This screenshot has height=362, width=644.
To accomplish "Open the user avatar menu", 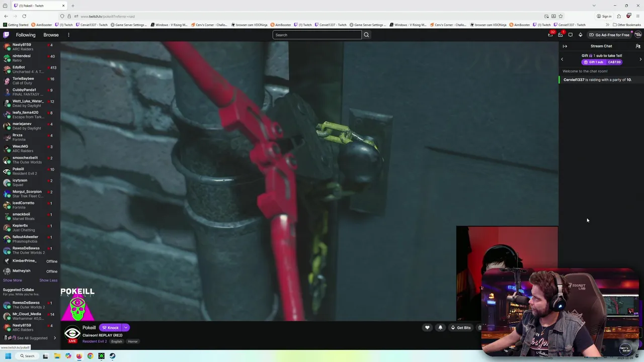I will [638, 35].
